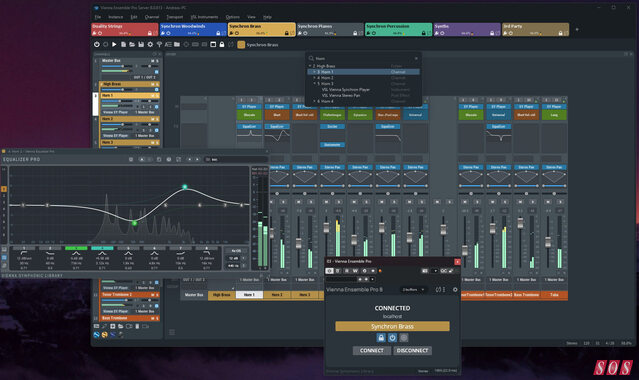Viewport: 639px width, 380px height.
Task: Click the vertical dots menu in plugin window
Action: [444, 289]
